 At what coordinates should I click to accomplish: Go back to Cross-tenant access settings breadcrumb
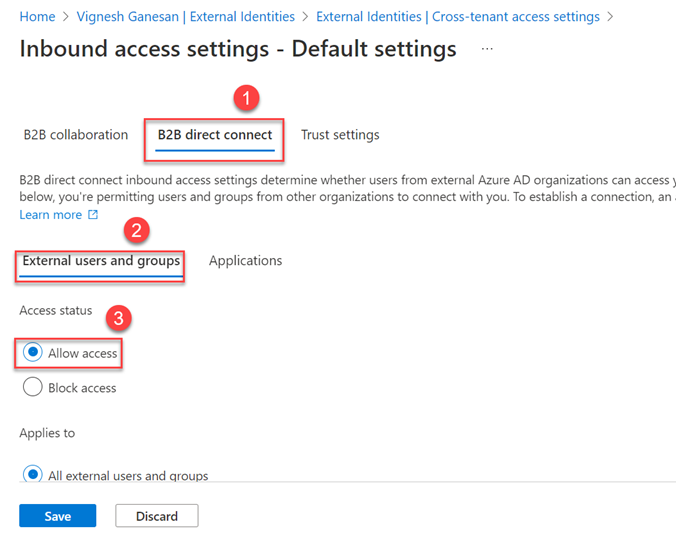point(457,17)
